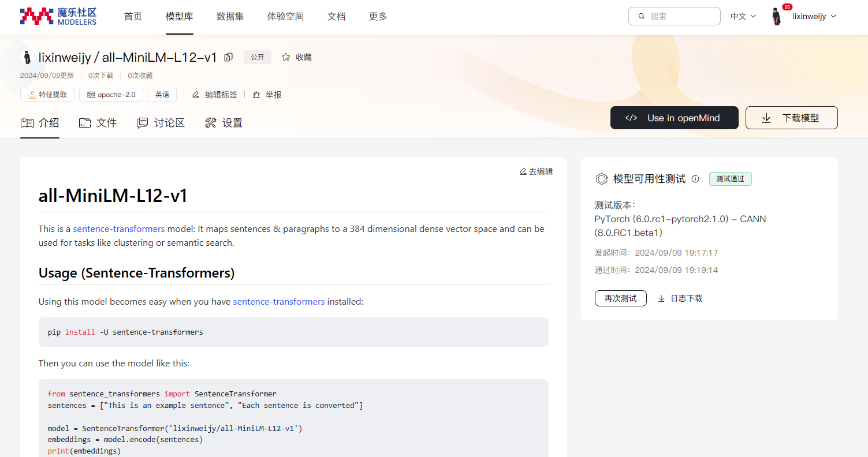Click the 举报 report alarm icon
Viewport: 868px width, 457px height.
point(256,95)
